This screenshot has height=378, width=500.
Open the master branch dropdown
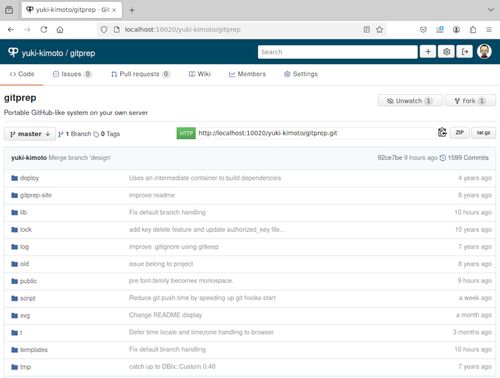pyautogui.click(x=30, y=134)
